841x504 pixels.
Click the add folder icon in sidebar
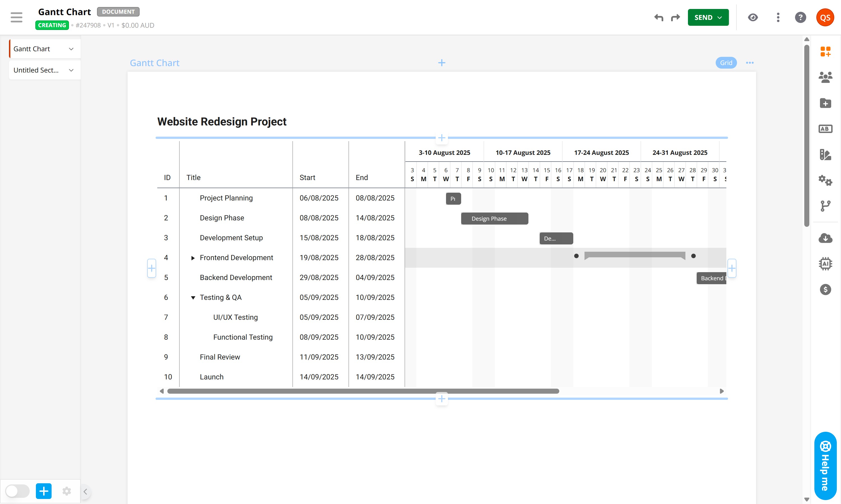[x=825, y=103]
